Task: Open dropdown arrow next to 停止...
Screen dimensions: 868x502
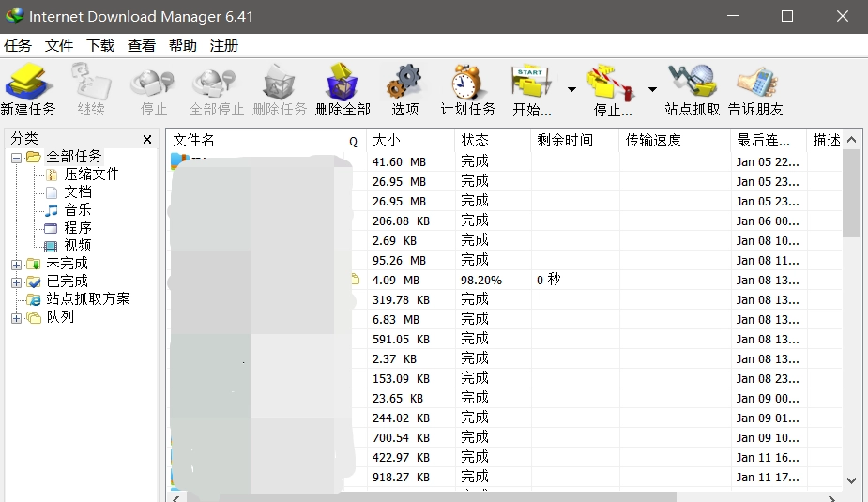Action: tap(653, 89)
